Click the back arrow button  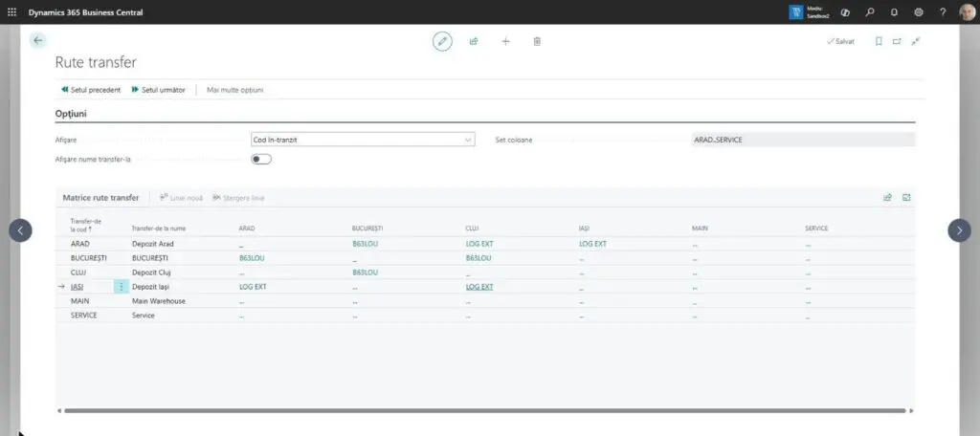(38, 40)
